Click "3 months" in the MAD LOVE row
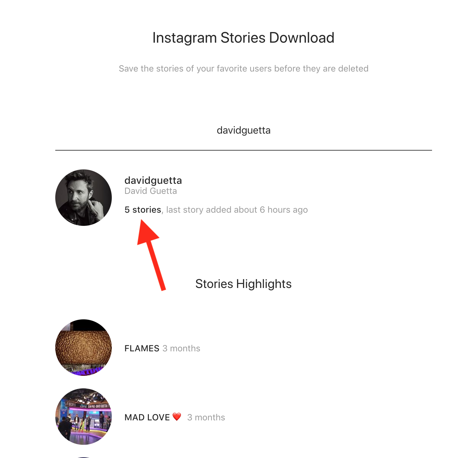 coord(206,418)
